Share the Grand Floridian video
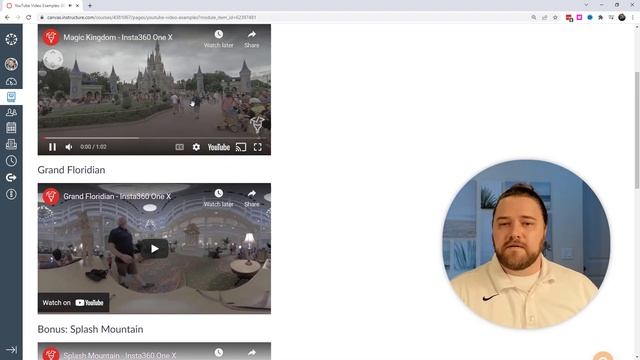This screenshot has width=640, height=360. [252, 198]
